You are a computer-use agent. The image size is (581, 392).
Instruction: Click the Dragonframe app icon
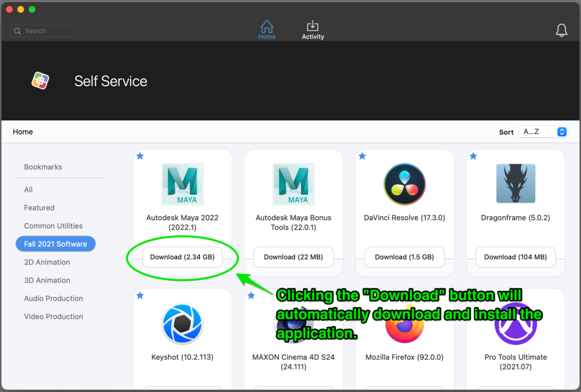(515, 183)
